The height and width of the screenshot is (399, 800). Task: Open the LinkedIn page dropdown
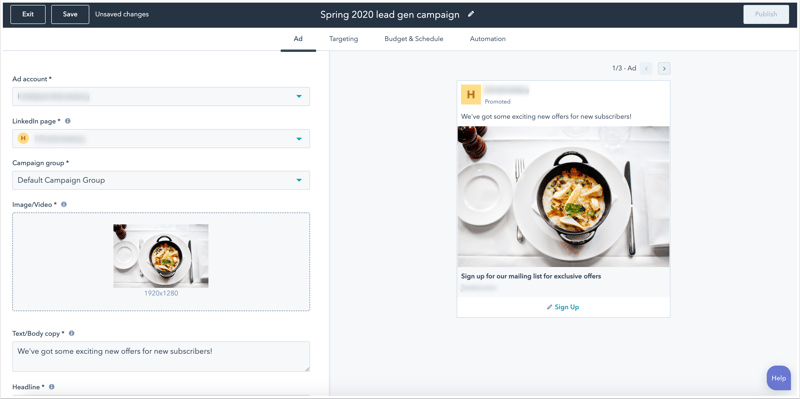click(161, 138)
